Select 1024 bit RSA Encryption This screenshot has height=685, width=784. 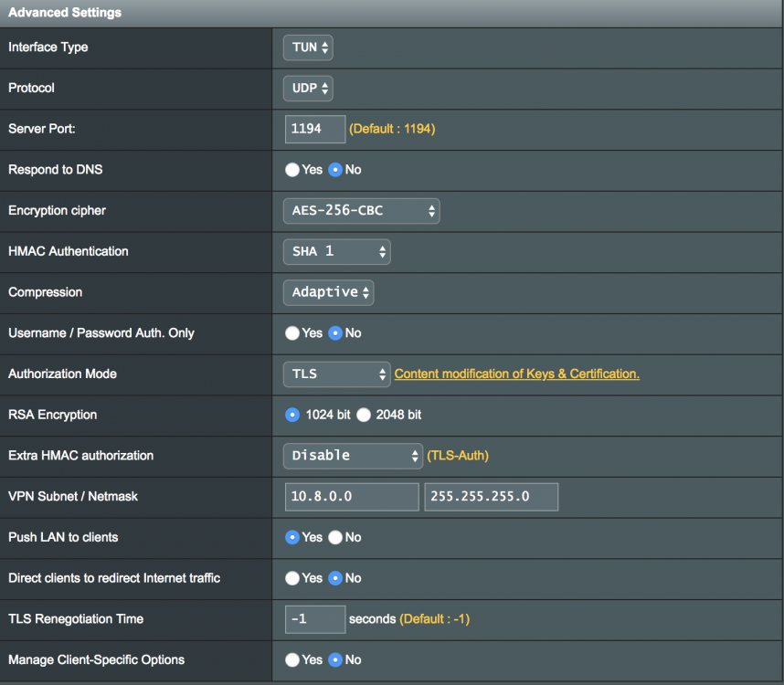coord(292,415)
